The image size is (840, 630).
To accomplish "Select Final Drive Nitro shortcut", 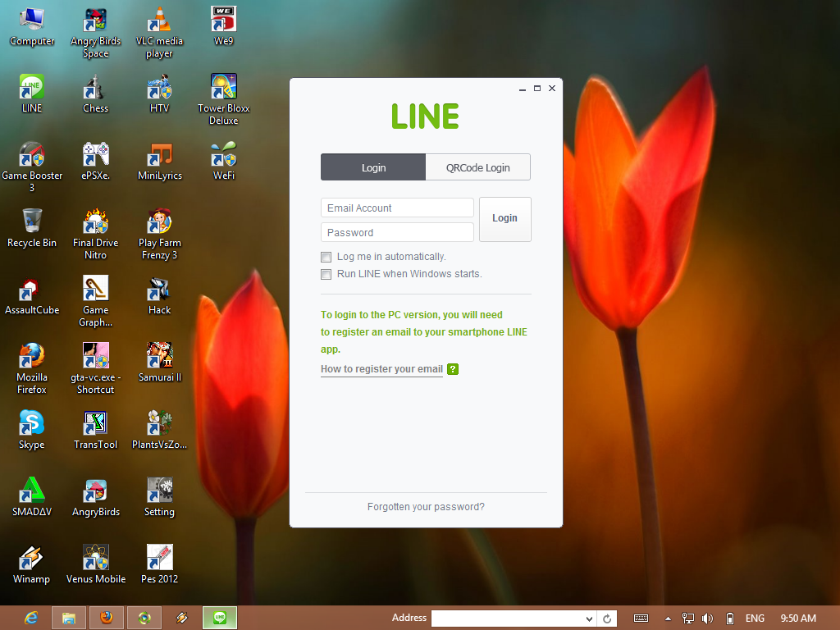I will click(95, 235).
